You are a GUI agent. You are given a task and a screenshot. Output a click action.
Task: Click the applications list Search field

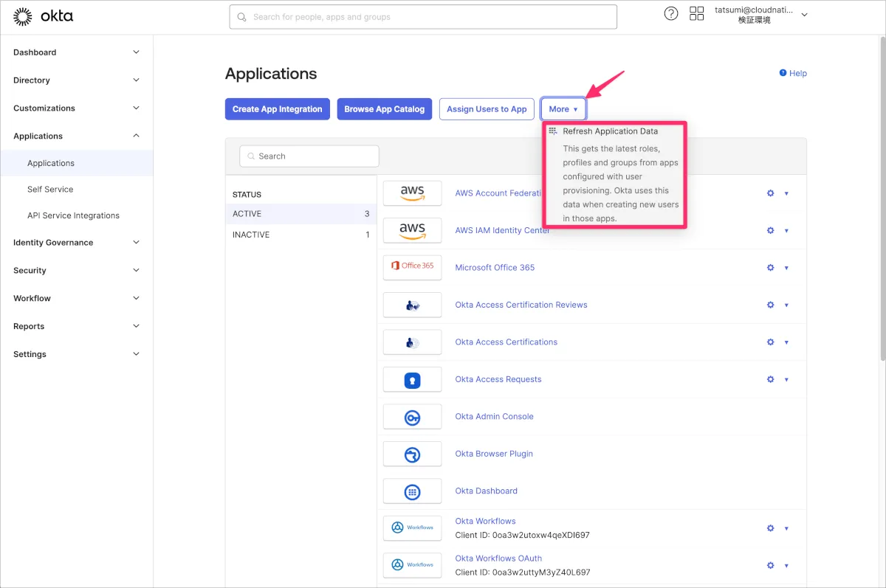tap(309, 156)
